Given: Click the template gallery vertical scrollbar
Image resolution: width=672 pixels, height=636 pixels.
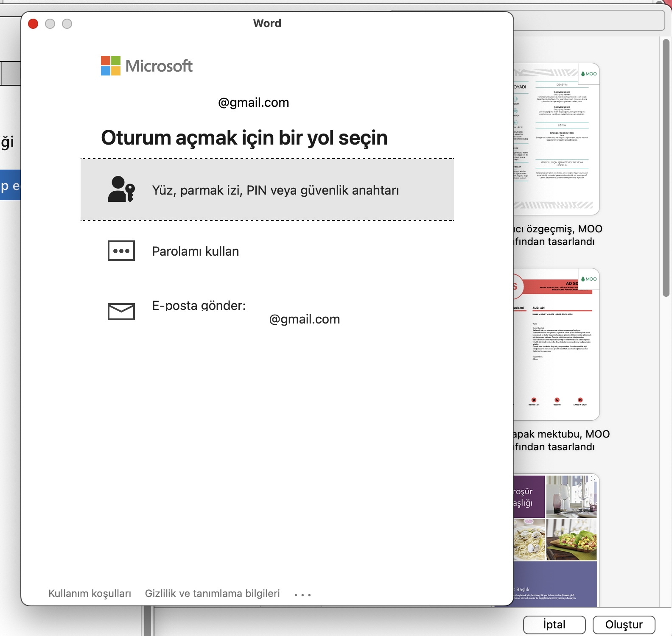Looking at the screenshot, I should pyautogui.click(x=666, y=167).
